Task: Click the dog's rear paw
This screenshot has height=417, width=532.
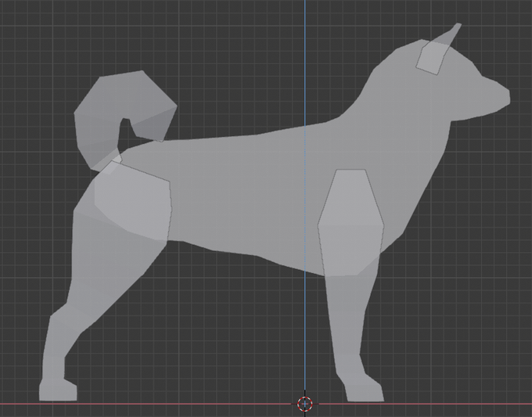Action: click(x=58, y=390)
